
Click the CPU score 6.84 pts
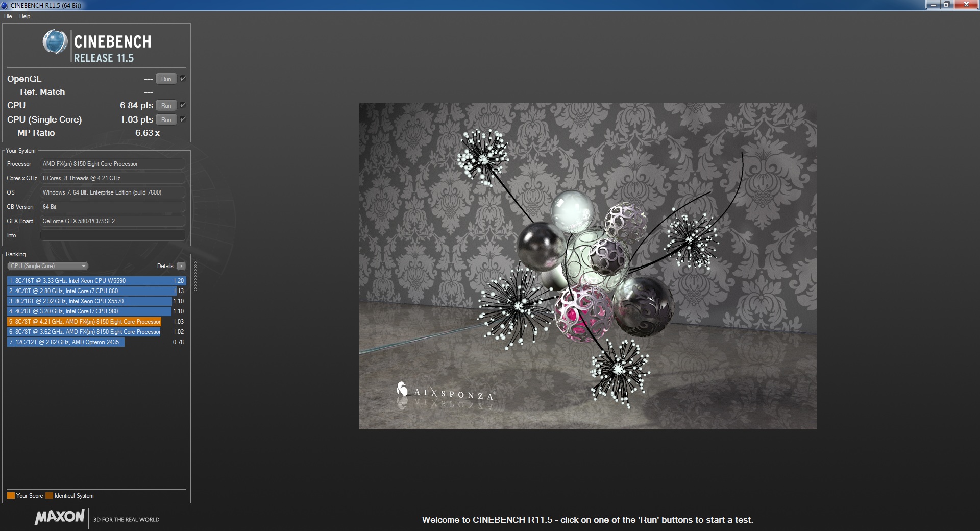click(136, 105)
